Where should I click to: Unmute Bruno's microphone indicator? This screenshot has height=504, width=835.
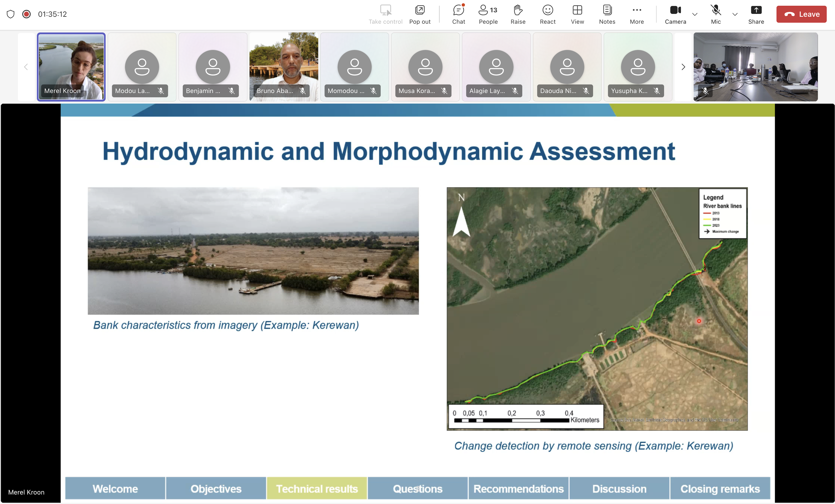click(303, 91)
